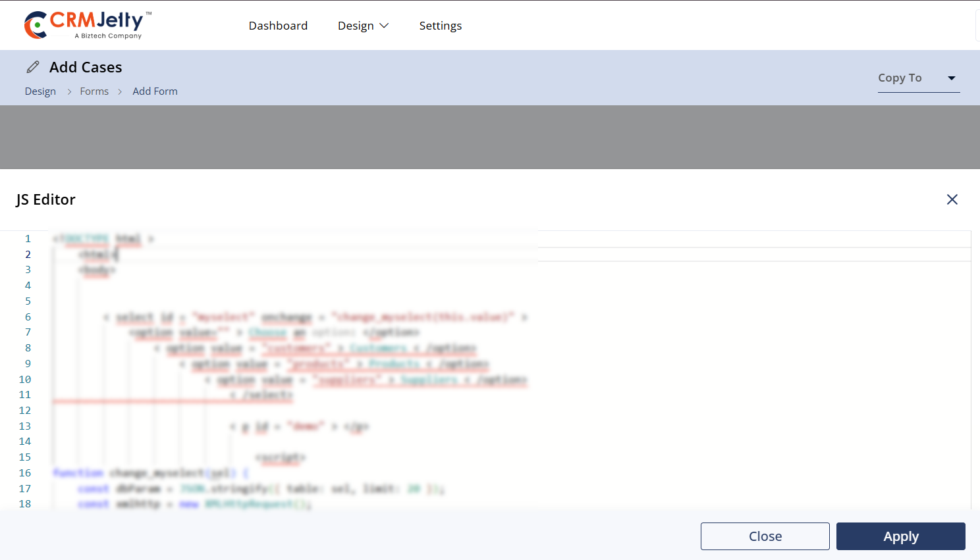Select line number 6 in the editor gutter
The width and height of the screenshot is (980, 560).
tap(28, 317)
